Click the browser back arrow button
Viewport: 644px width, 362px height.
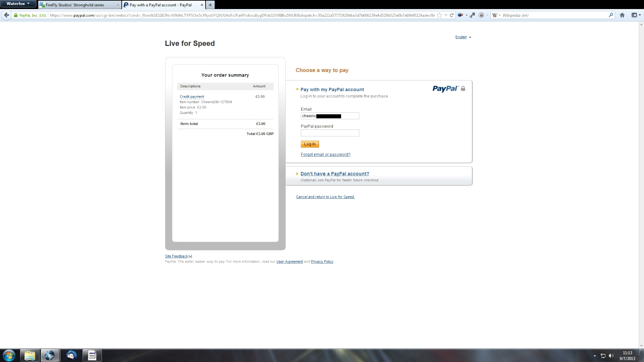(6, 15)
